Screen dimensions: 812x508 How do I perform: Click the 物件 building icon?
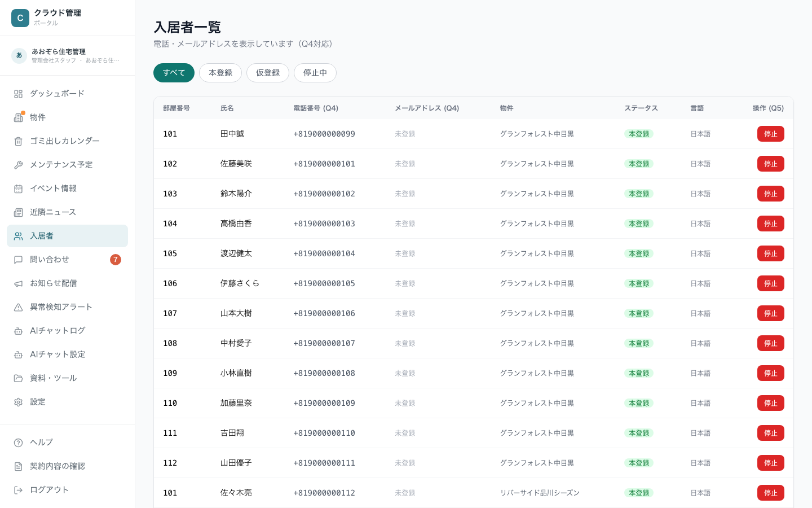[x=19, y=117]
